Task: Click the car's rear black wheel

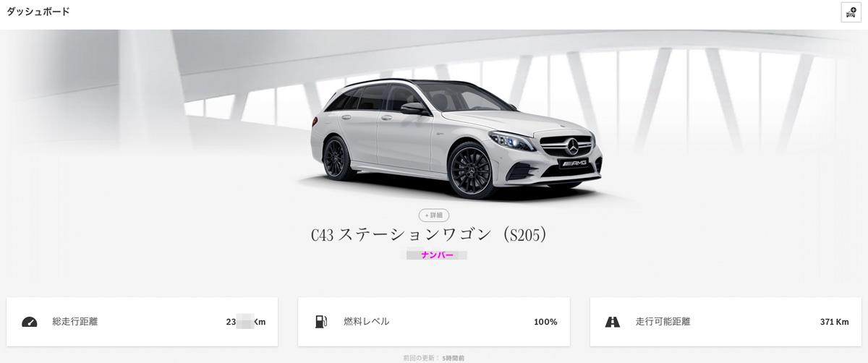Action: (336, 158)
